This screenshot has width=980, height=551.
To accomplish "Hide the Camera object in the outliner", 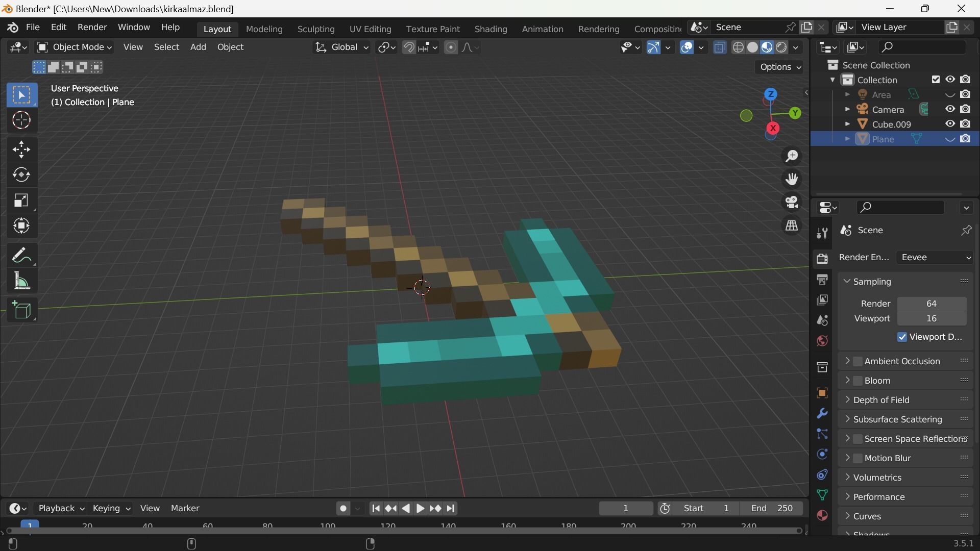I will [949, 109].
